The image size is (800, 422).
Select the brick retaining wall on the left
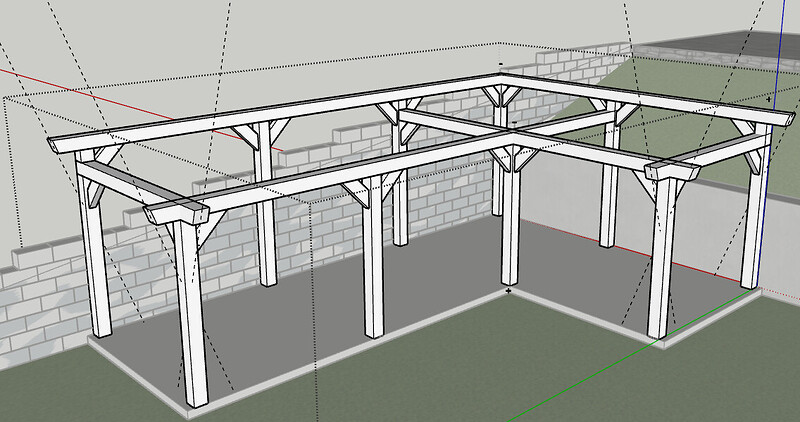40,290
